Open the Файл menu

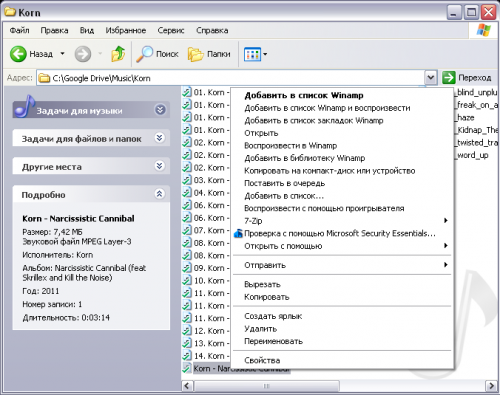(19, 30)
